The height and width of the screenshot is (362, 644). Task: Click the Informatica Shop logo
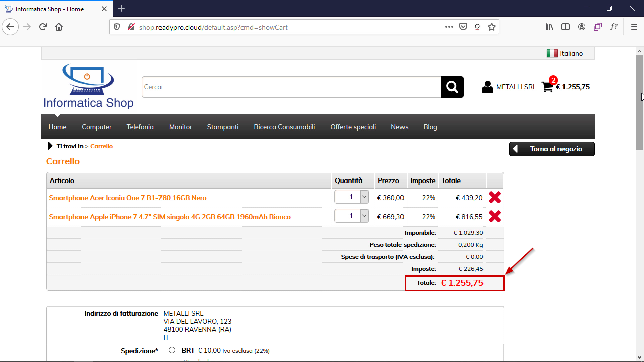(89, 86)
